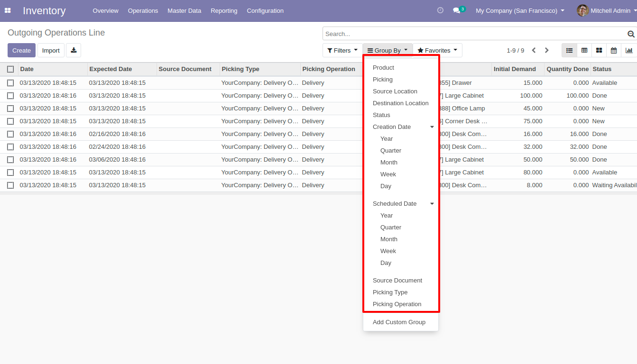Image resolution: width=637 pixels, height=364 pixels.
Task: Click the Office Lamp product cell
Action: [465, 109]
